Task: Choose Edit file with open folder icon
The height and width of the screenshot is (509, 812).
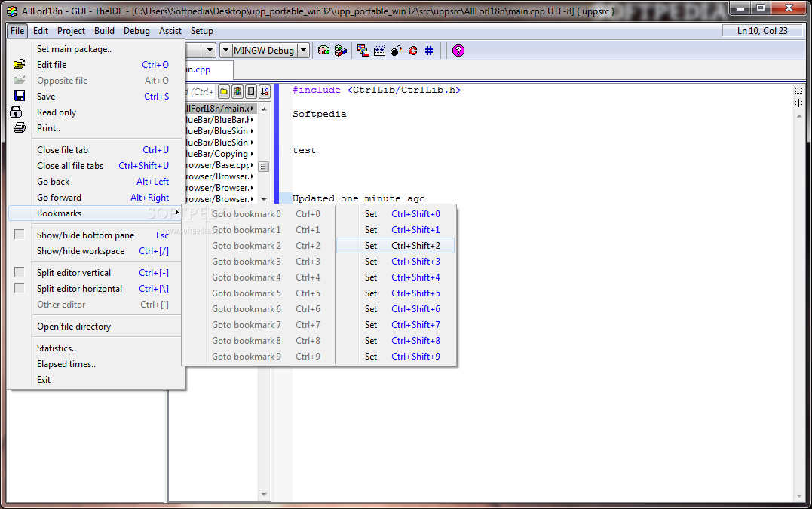Action: [x=96, y=65]
